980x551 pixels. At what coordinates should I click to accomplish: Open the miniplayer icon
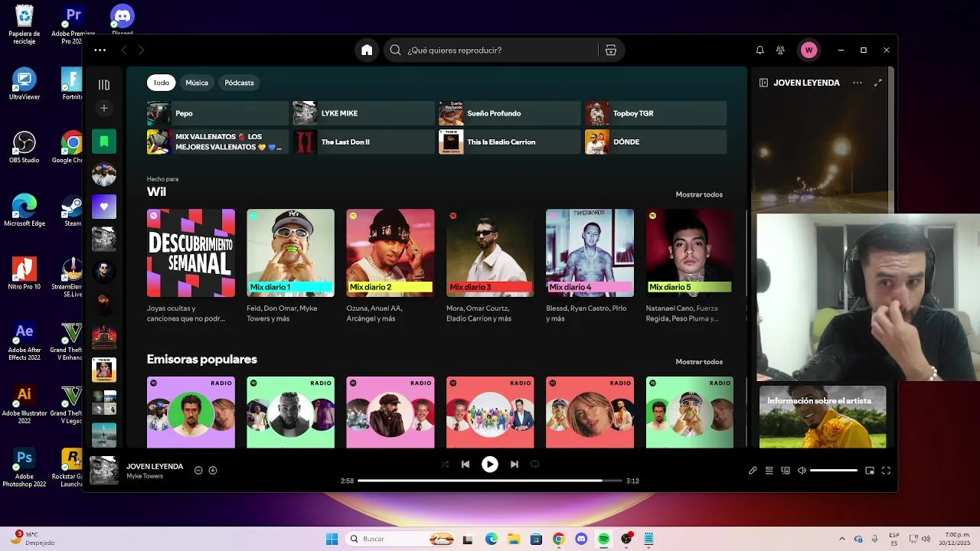[x=870, y=471]
